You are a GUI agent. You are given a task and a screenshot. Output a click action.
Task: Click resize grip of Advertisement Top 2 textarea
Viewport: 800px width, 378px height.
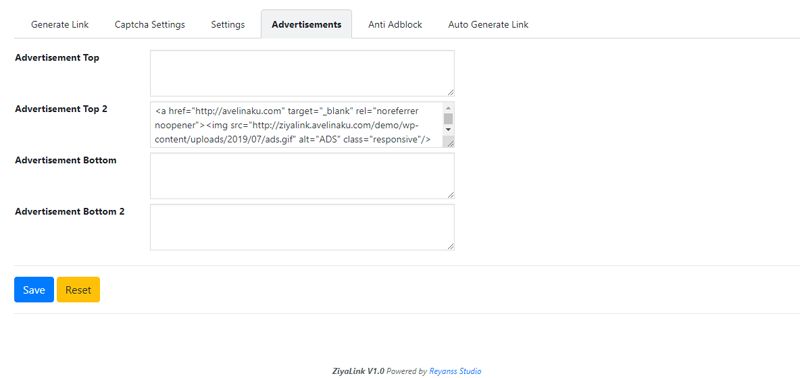[x=450, y=144]
